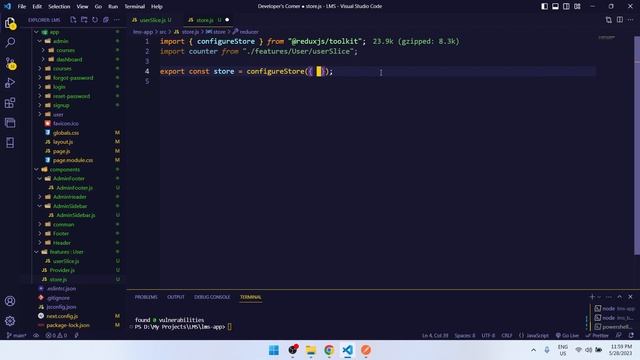Click Spaces indentation setting in status bar

point(465,336)
